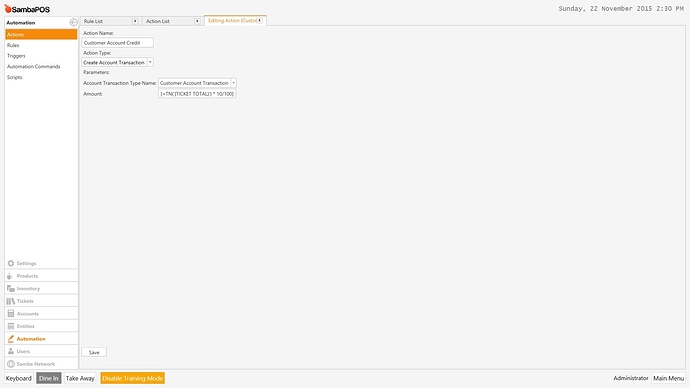
Task: Collapse the Automation panel using back arrow icon
Action: pyautogui.click(x=73, y=22)
